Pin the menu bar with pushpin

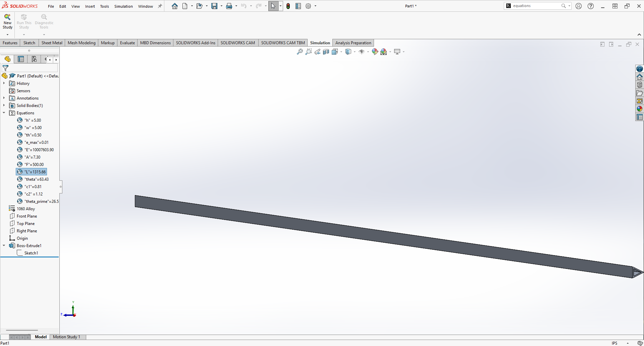(x=160, y=6)
